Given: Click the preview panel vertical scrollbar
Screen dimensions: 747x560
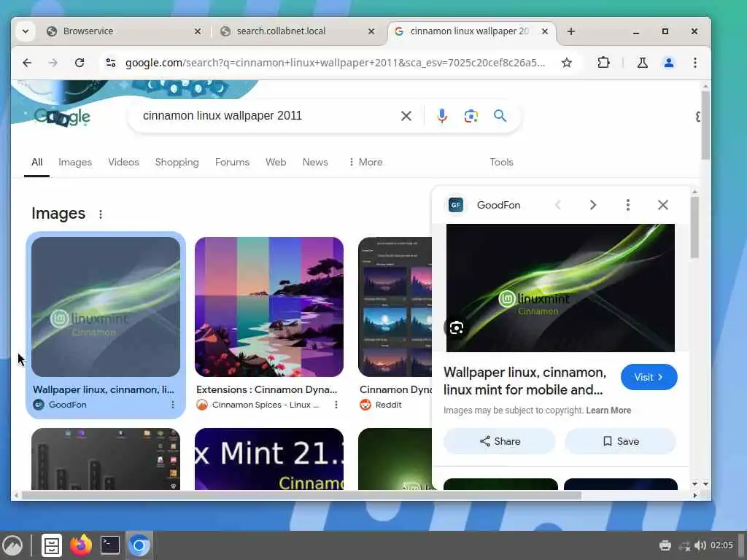Looking at the screenshot, I should coord(694,227).
